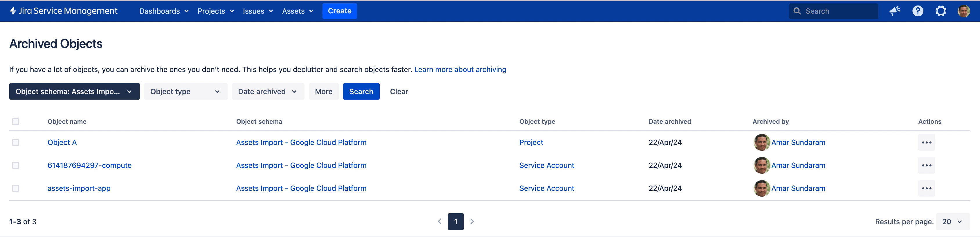The image size is (980, 237).
Task: Click the Object schema column header
Action: coord(259,122)
